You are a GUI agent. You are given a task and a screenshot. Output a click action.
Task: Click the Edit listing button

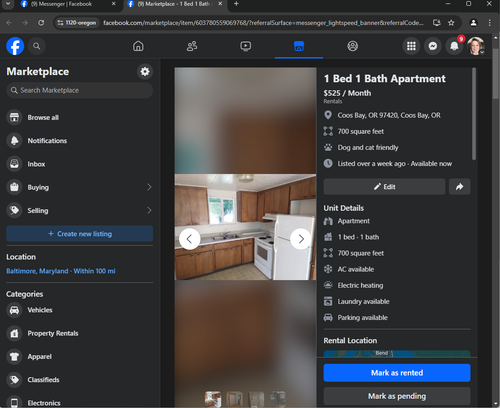(384, 187)
